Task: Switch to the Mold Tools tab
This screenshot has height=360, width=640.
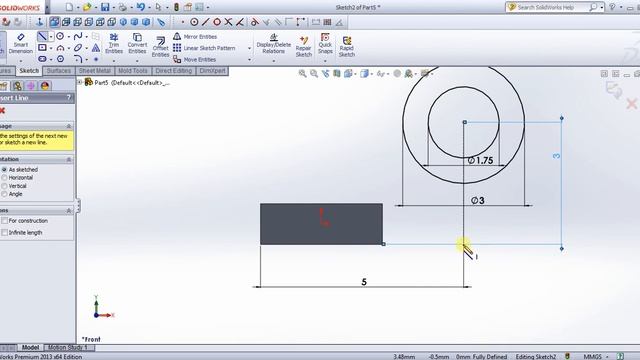Action: point(133,71)
